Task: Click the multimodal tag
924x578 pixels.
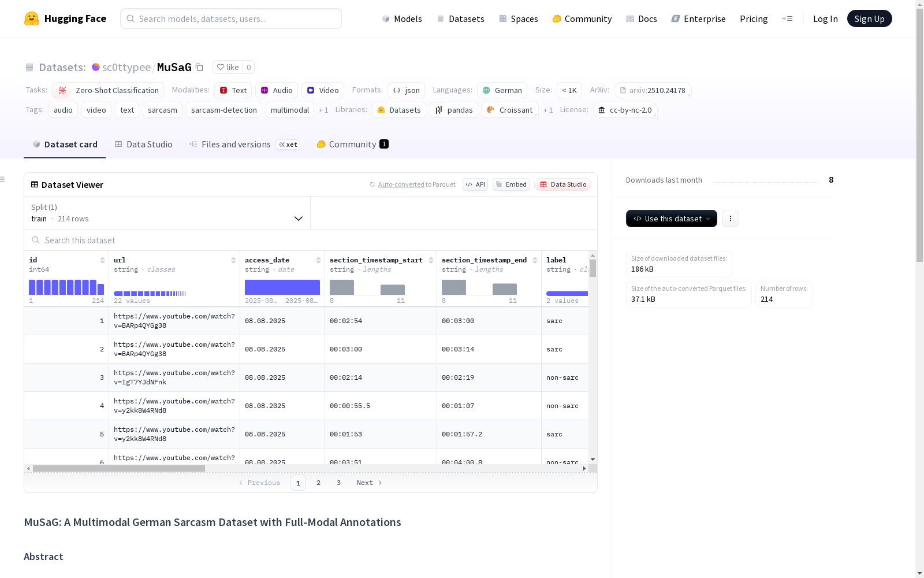Action: [x=290, y=110]
